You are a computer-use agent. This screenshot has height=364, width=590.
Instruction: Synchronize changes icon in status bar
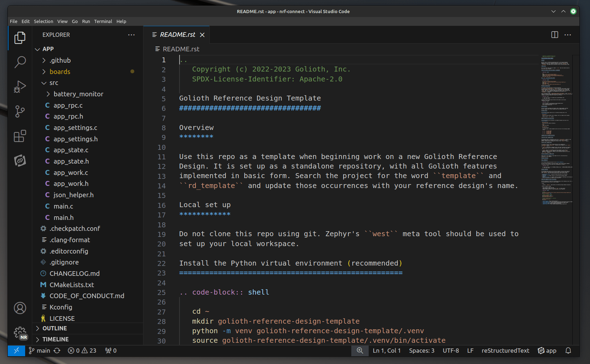[57, 351]
